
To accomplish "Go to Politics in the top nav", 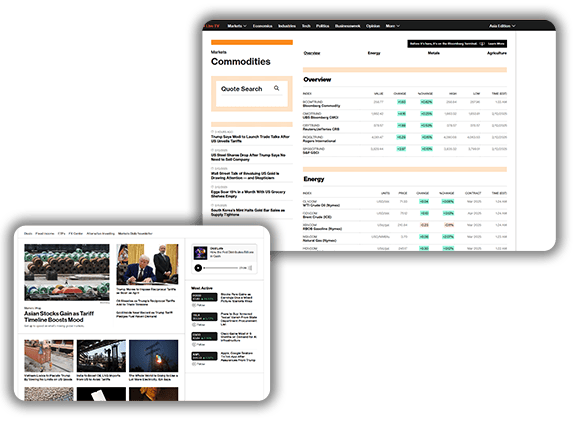I will point(322,26).
